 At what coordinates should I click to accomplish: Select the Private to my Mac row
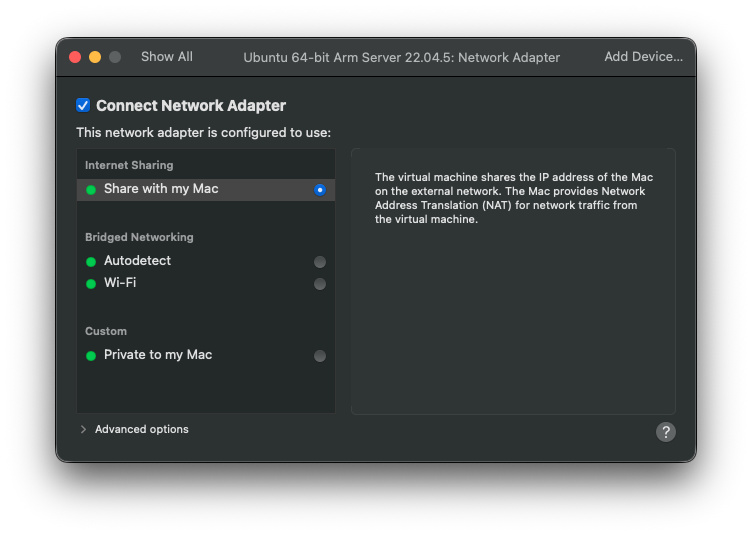click(206, 355)
